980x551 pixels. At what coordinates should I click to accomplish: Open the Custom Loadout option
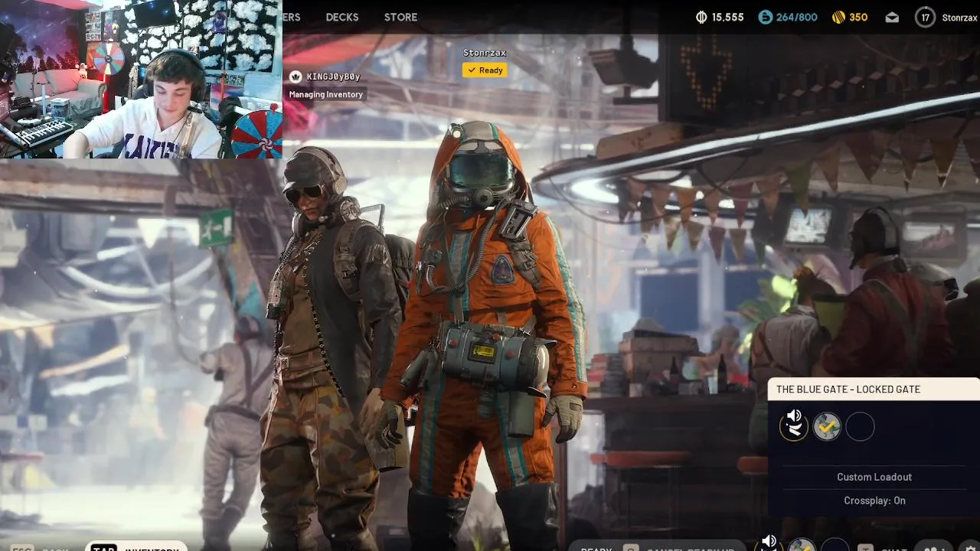[x=874, y=477]
